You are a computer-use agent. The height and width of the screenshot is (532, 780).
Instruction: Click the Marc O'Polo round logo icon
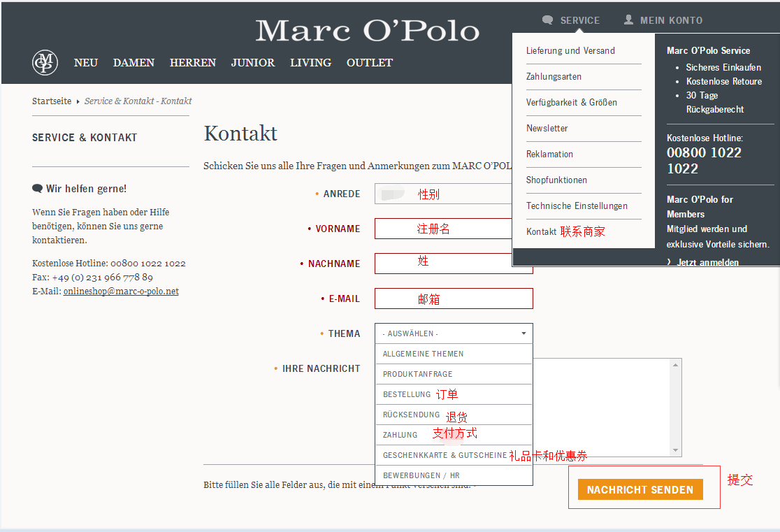45,63
